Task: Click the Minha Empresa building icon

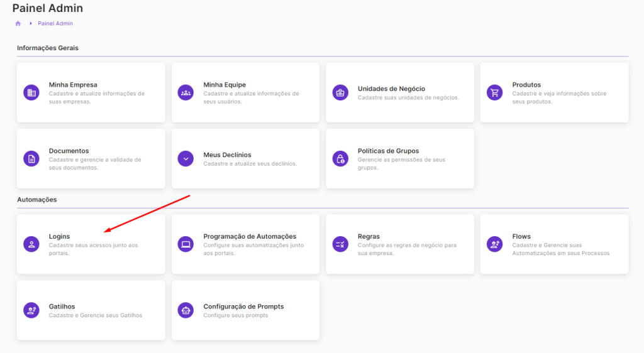Action: pyautogui.click(x=31, y=92)
